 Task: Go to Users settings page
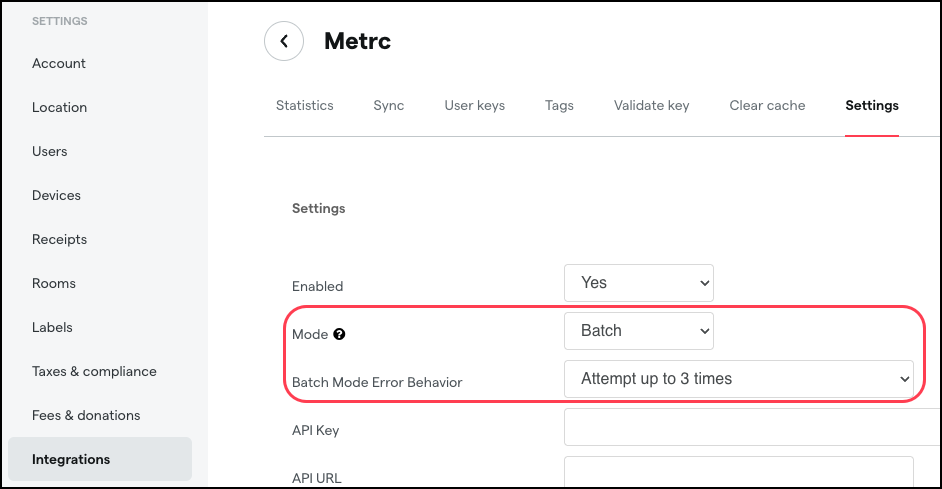pyautogui.click(x=49, y=151)
